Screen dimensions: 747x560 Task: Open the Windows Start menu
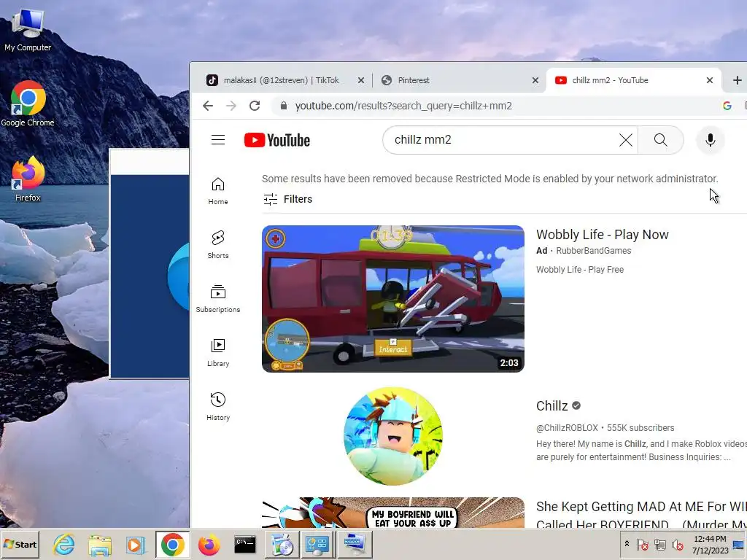pyautogui.click(x=20, y=544)
